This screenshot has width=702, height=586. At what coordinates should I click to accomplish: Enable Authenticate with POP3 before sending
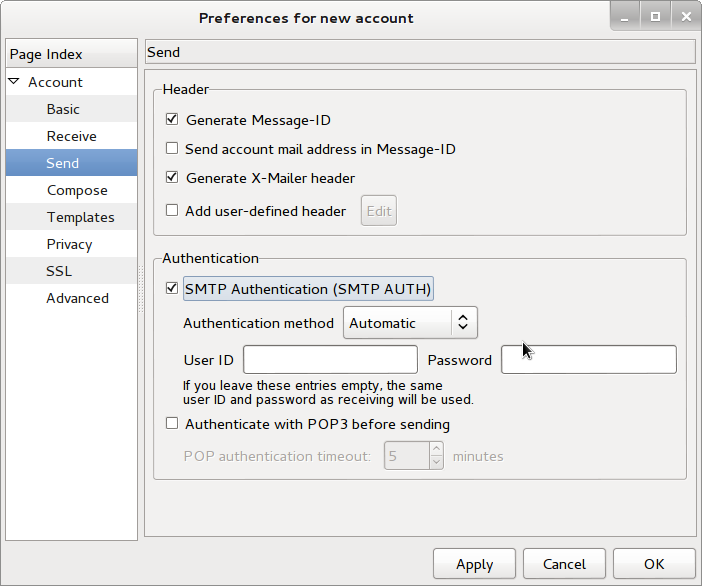(172, 424)
